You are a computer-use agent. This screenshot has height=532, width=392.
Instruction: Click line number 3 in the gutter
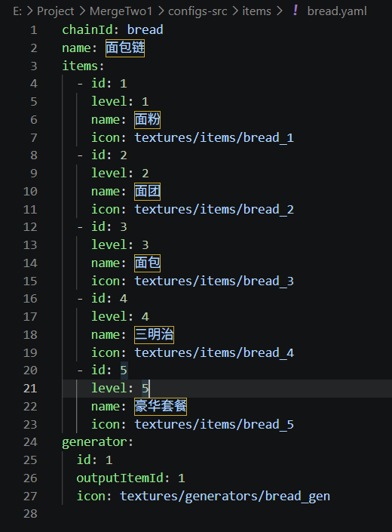point(33,66)
